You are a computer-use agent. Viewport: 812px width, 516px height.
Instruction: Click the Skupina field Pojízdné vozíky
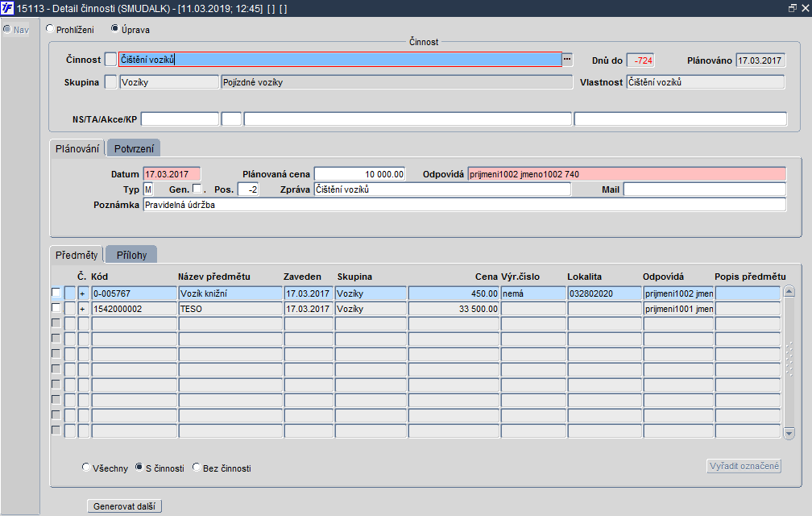tap(397, 82)
